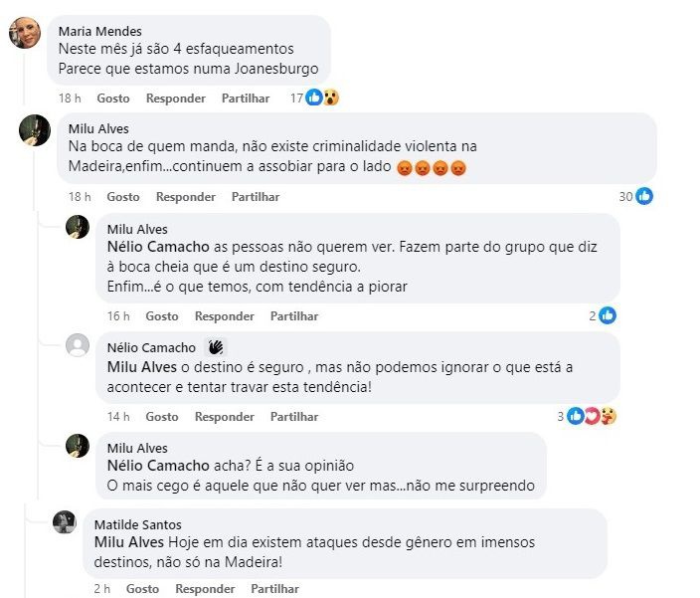
Task: Open the Maria Mendes name link
Action: coord(100,32)
